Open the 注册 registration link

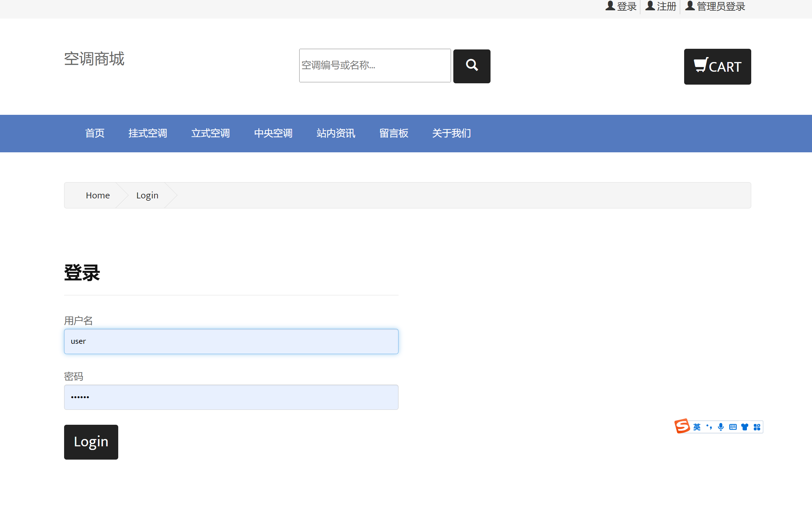pyautogui.click(x=666, y=5)
